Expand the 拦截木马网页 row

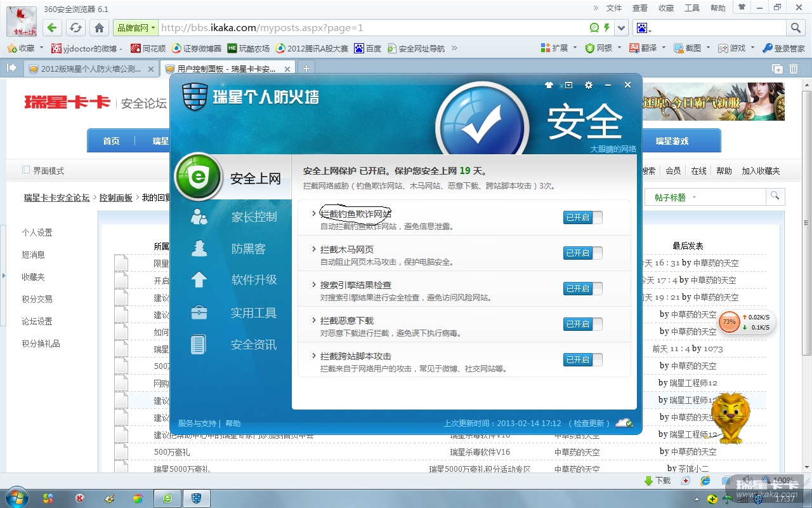point(314,249)
